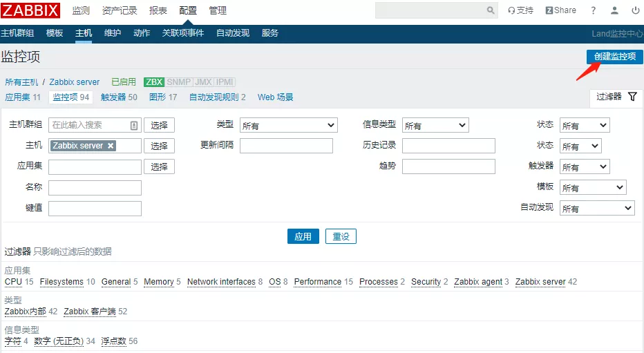
Task: Click the green ZBX availability badge
Action: [x=153, y=82]
